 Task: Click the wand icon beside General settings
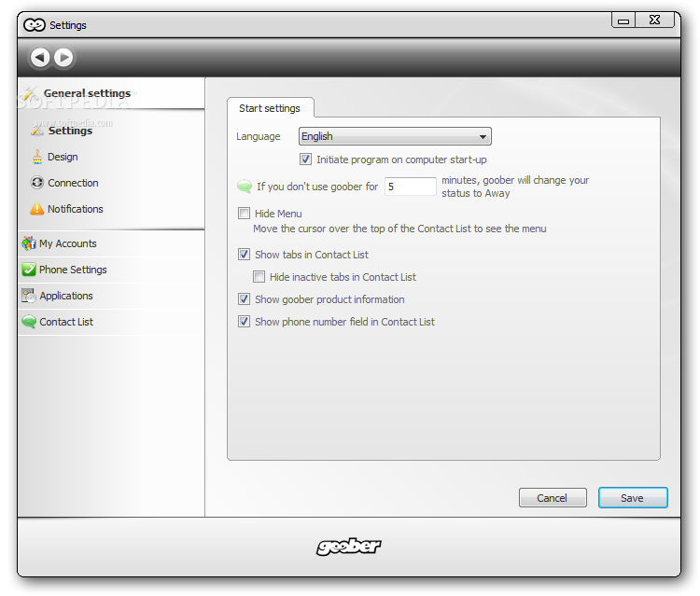(x=31, y=92)
